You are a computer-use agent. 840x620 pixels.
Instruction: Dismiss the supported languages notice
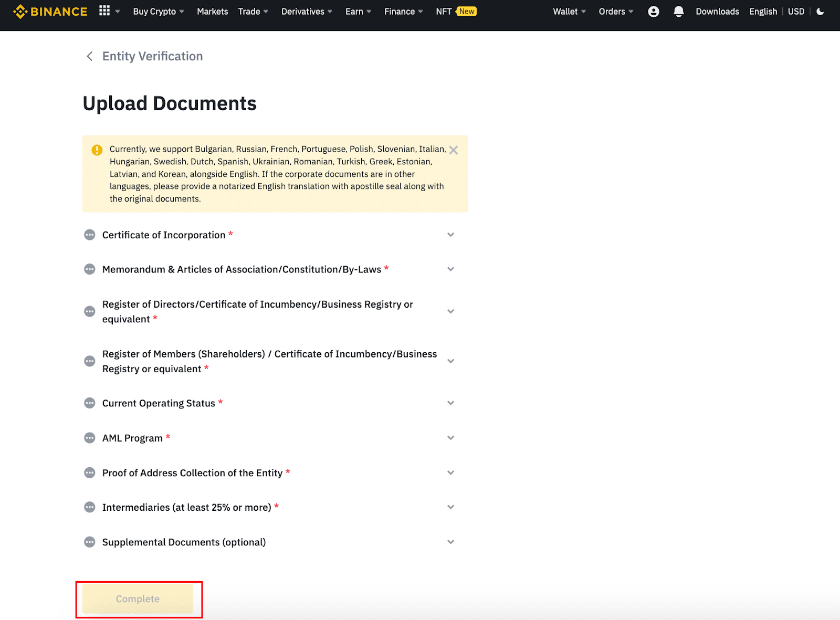(454, 150)
